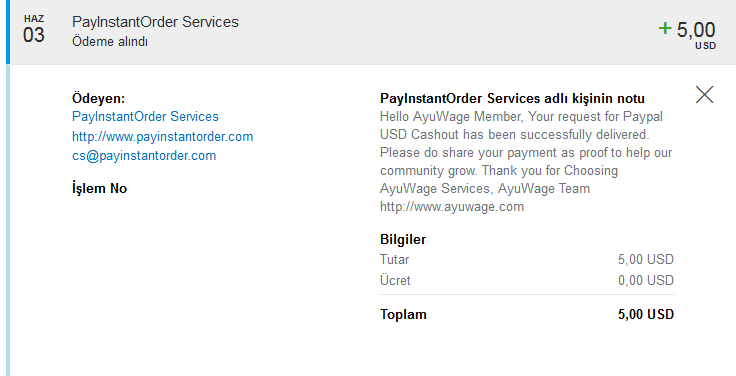Click the Ödeyen heading
This screenshot has height=376, width=736.
point(99,99)
